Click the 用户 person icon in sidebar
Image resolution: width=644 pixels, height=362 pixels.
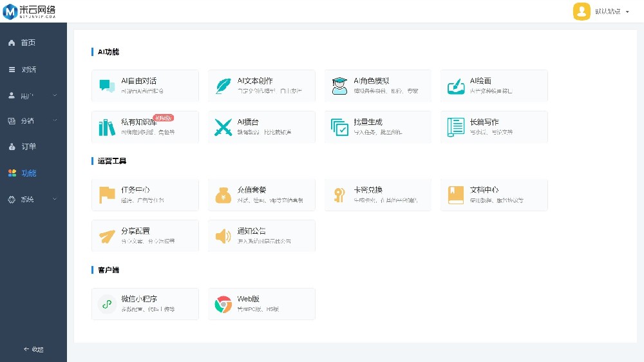point(12,95)
